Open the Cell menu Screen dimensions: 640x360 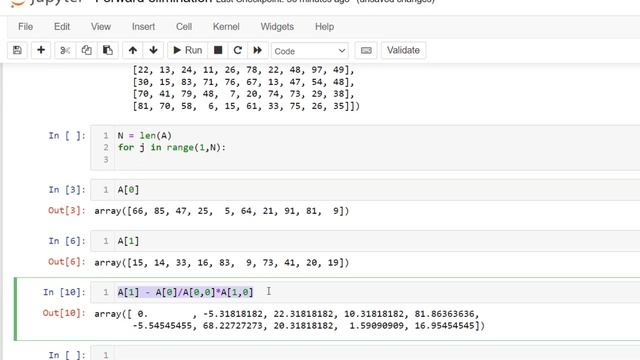(184, 27)
